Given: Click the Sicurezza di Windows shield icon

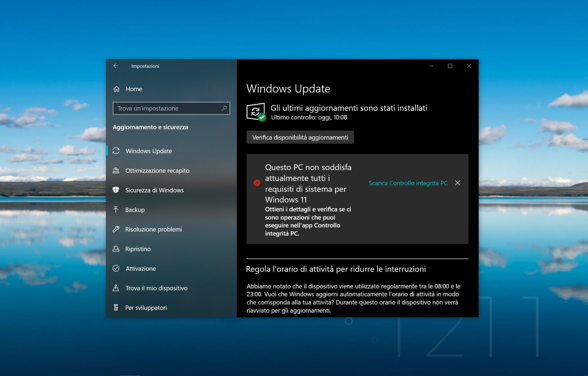Looking at the screenshot, I should pos(116,190).
